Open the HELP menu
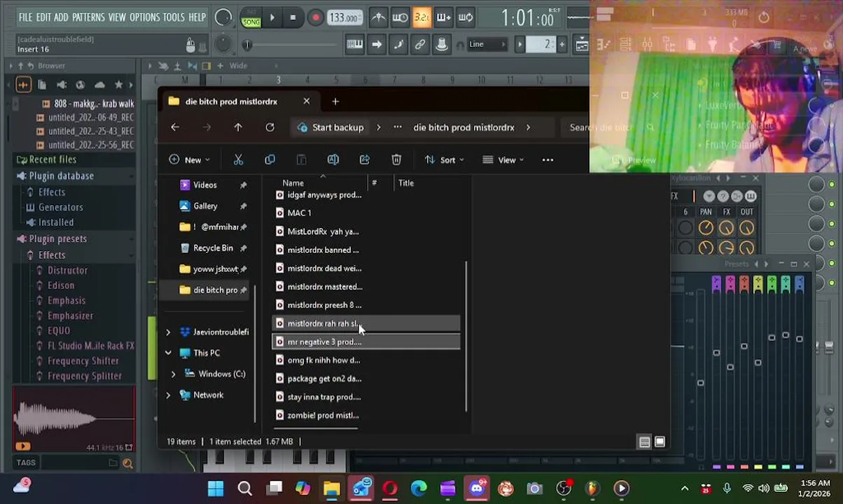The width and height of the screenshot is (843, 504). (197, 17)
